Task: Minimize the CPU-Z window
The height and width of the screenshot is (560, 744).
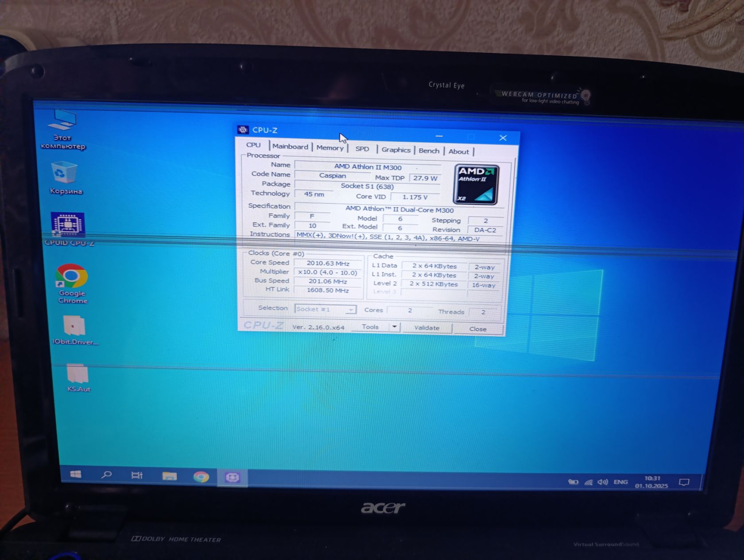Action: (439, 136)
